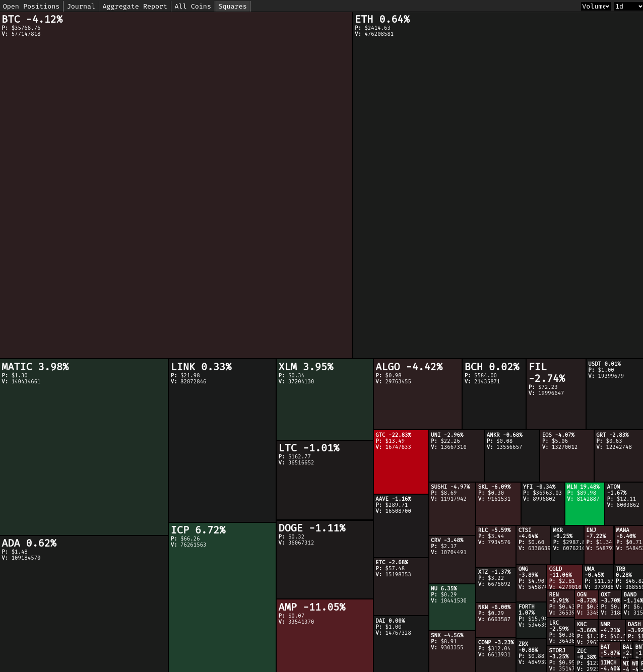
Task: Select the COMP -3.23% tile
Action: pyautogui.click(x=496, y=655)
